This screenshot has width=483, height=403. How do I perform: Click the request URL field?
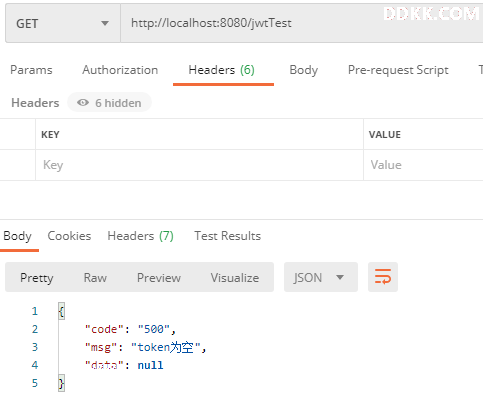(302, 23)
